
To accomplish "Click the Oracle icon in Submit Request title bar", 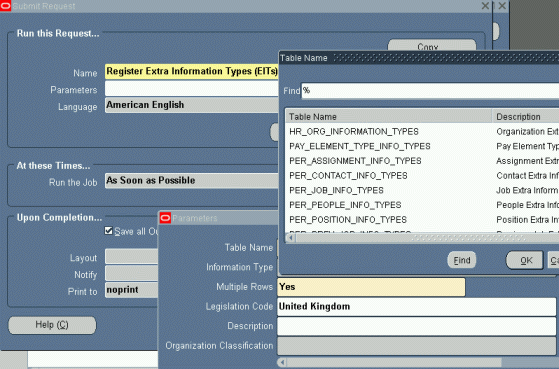I will [5, 6].
